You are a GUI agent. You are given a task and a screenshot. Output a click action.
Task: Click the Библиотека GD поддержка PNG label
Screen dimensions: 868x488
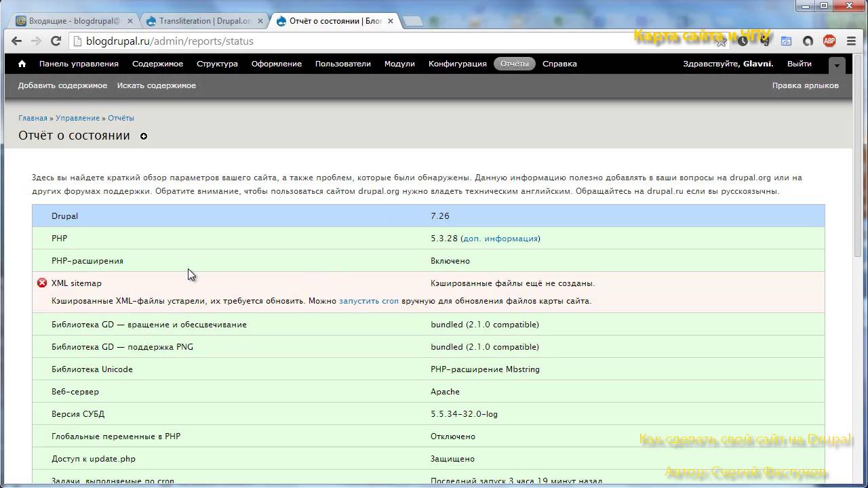tap(122, 347)
